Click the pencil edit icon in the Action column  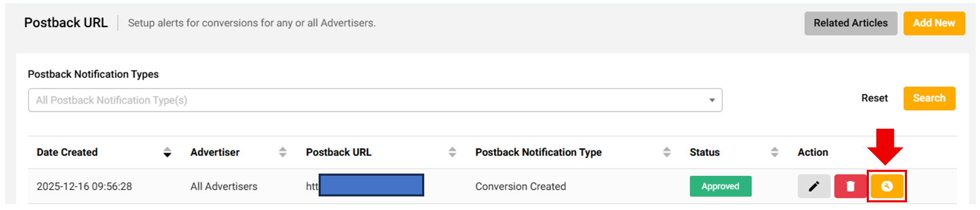(813, 186)
